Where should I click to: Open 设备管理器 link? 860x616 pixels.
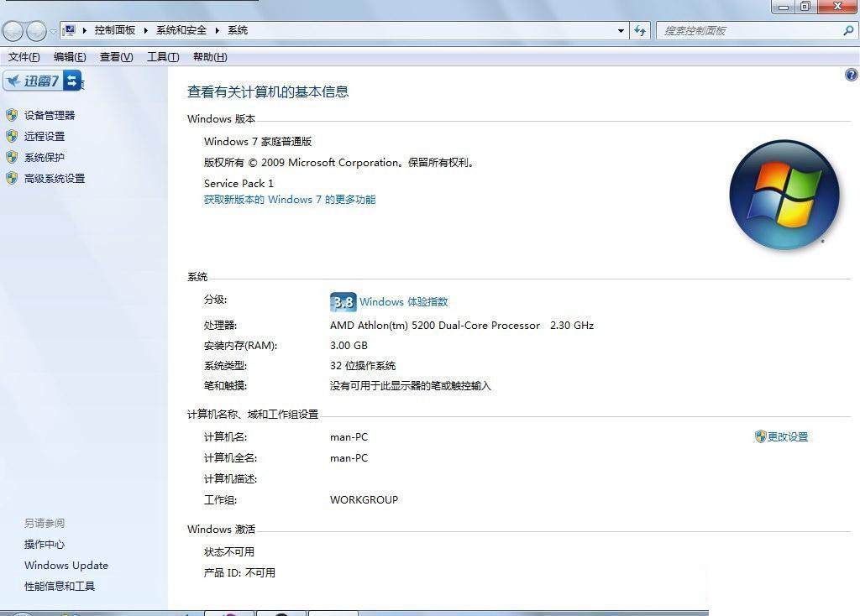pyautogui.click(x=50, y=115)
